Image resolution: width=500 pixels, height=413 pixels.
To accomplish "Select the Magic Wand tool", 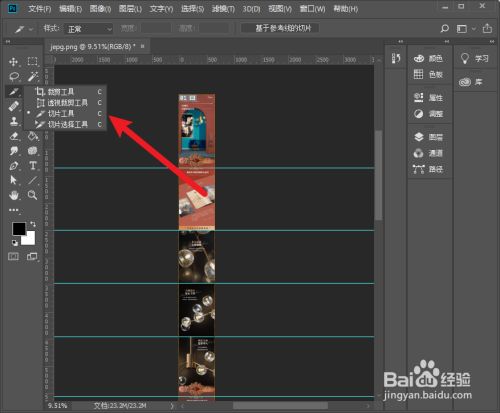I will point(32,76).
